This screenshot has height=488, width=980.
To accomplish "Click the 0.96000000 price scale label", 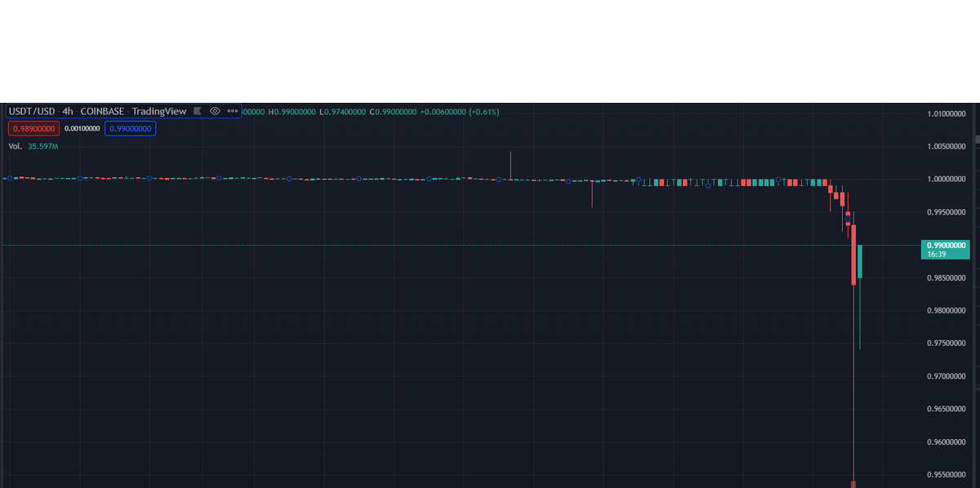I will tap(947, 442).
